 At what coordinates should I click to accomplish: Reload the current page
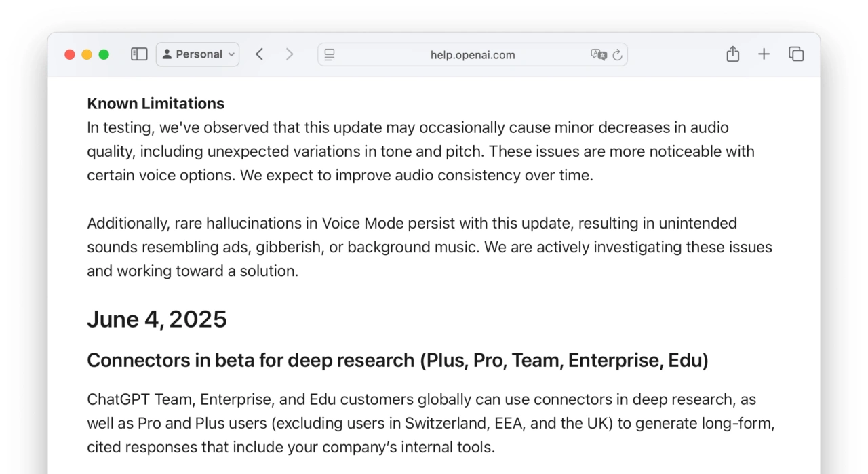617,55
